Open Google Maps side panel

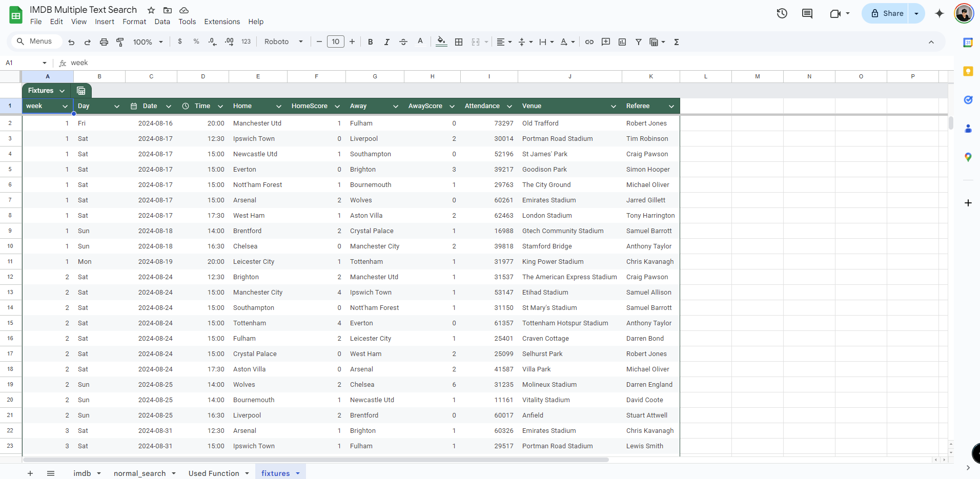point(968,157)
